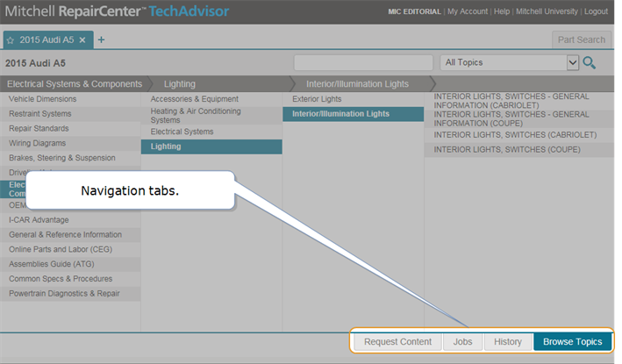Add a new vehicle tab with plus icon
This screenshot has width=622, height=364.
pos(101,39)
